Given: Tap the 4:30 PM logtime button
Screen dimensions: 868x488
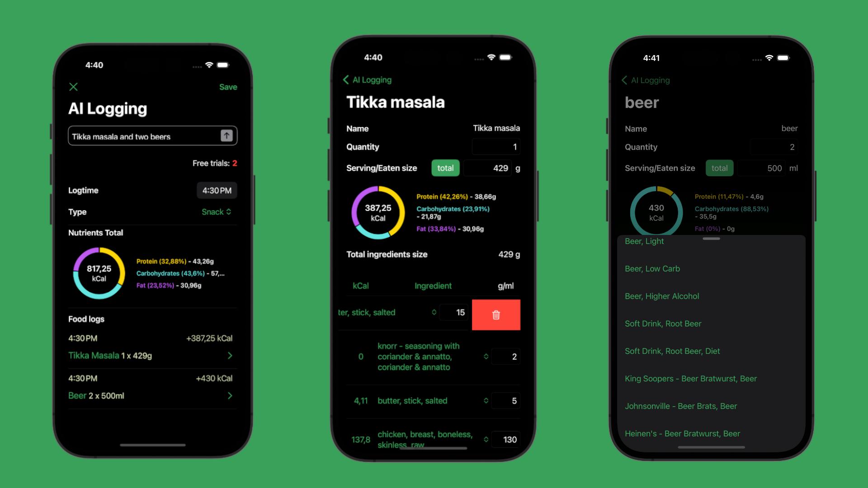Looking at the screenshot, I should point(216,190).
